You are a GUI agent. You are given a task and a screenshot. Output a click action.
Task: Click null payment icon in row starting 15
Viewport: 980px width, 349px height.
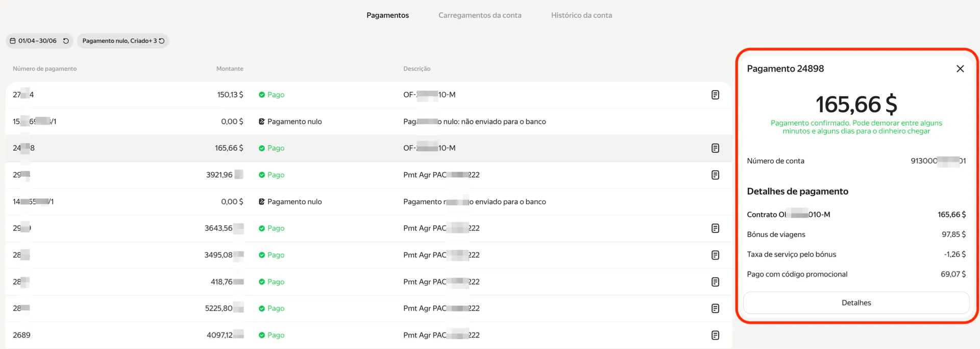pyautogui.click(x=262, y=122)
